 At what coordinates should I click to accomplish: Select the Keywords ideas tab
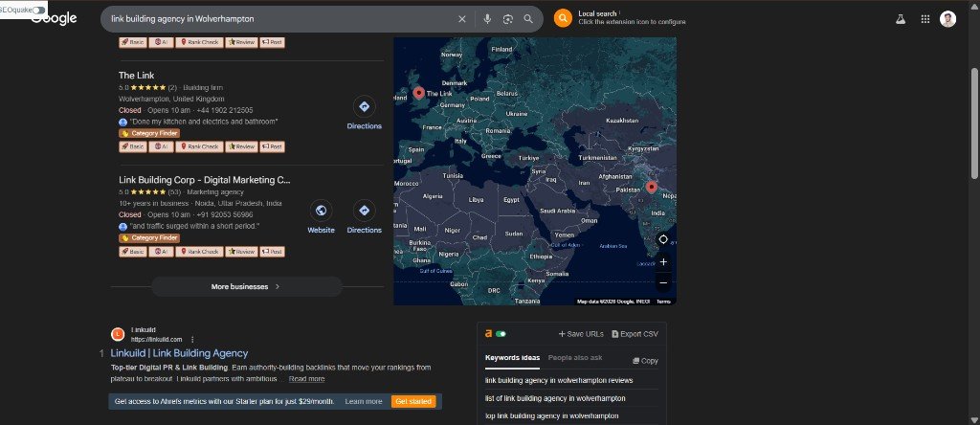point(513,357)
